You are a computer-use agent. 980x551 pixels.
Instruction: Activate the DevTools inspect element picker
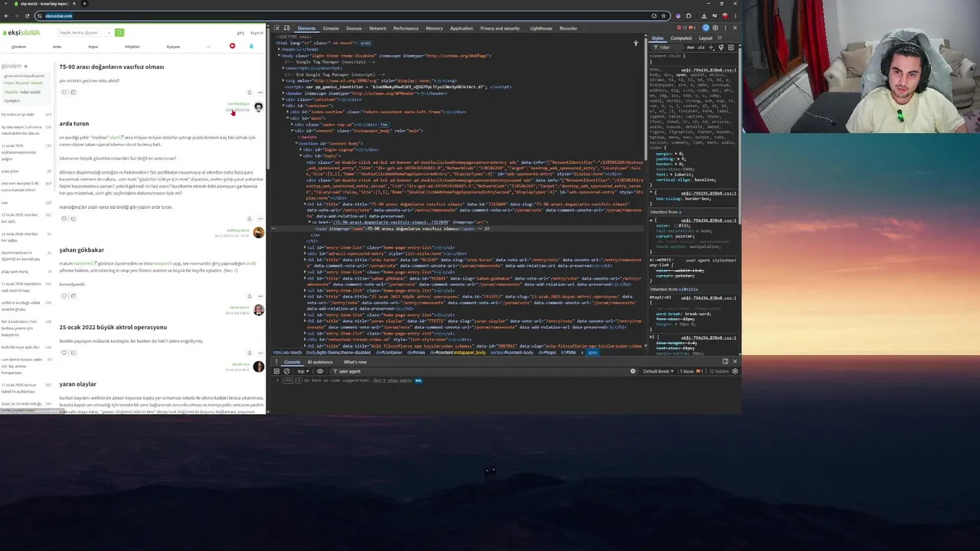click(276, 28)
